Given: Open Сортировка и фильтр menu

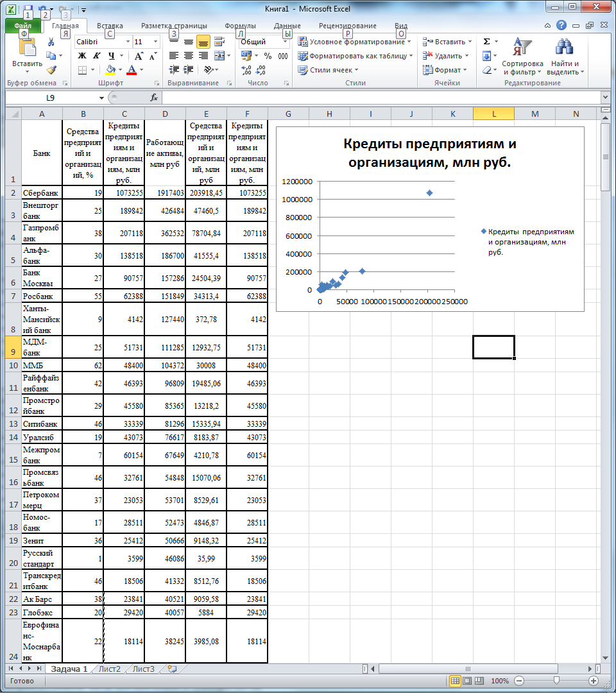Looking at the screenshot, I should [522, 56].
